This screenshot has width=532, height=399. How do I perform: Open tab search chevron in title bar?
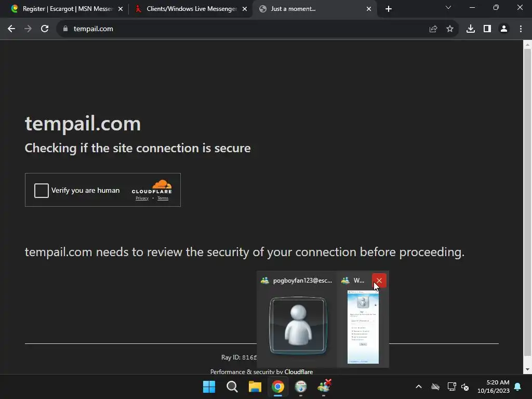448,7
